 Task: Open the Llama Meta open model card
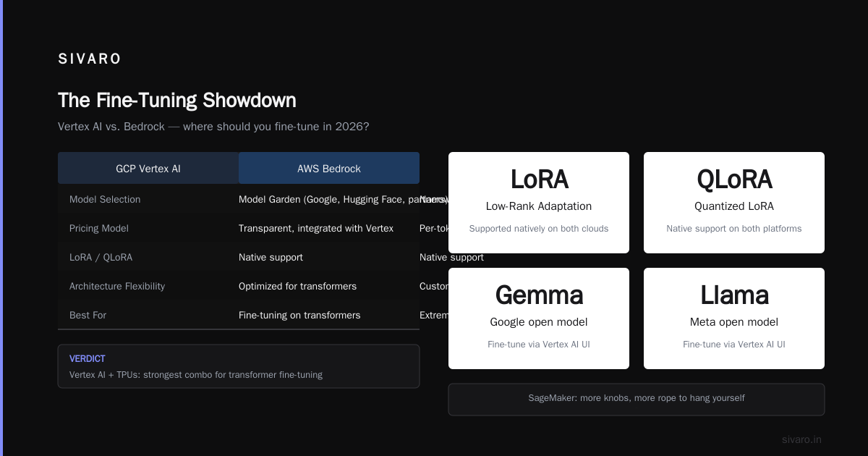[x=734, y=318]
